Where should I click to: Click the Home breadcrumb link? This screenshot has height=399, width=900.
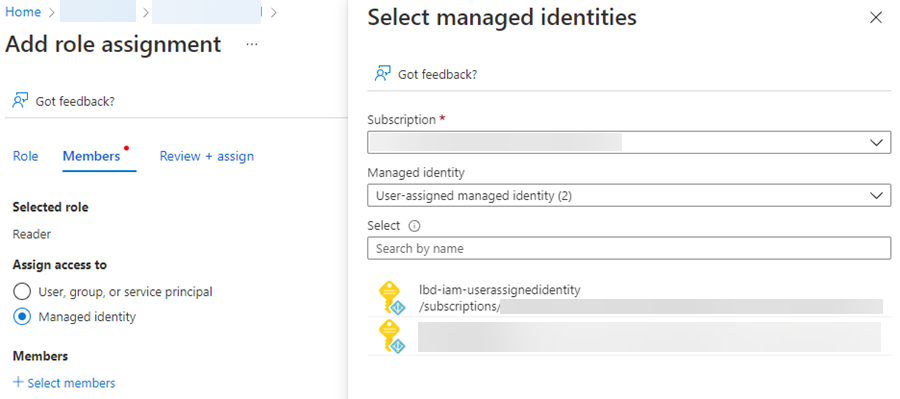tap(23, 12)
